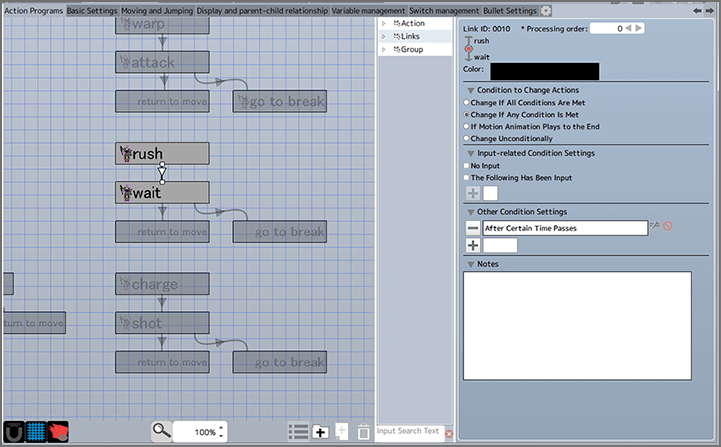Open the gear settings tab icon

click(x=546, y=11)
